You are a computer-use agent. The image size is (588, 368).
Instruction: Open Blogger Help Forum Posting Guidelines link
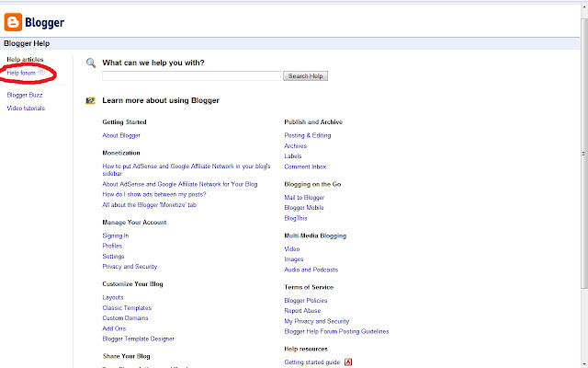click(336, 331)
